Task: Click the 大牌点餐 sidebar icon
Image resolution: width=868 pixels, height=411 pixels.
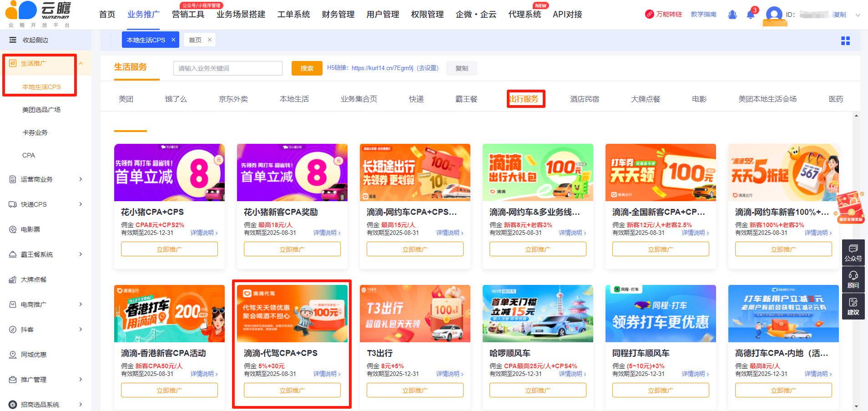Action: click(x=13, y=279)
